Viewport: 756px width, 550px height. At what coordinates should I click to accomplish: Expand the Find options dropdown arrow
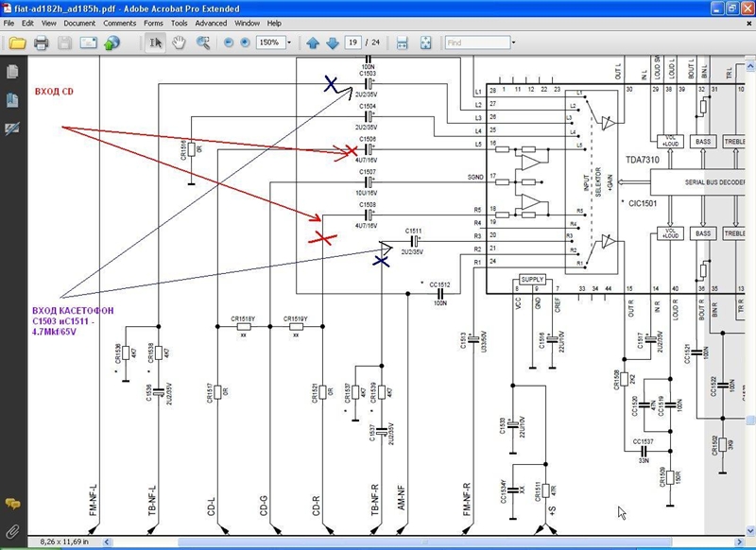pyautogui.click(x=513, y=43)
